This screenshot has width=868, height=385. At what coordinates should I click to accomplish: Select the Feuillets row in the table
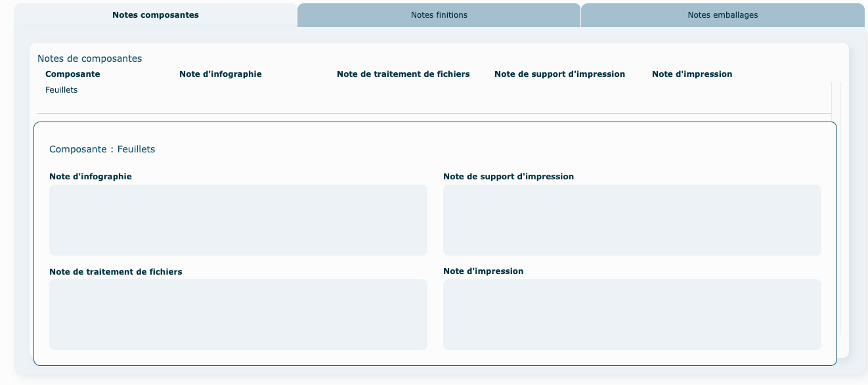click(x=62, y=90)
